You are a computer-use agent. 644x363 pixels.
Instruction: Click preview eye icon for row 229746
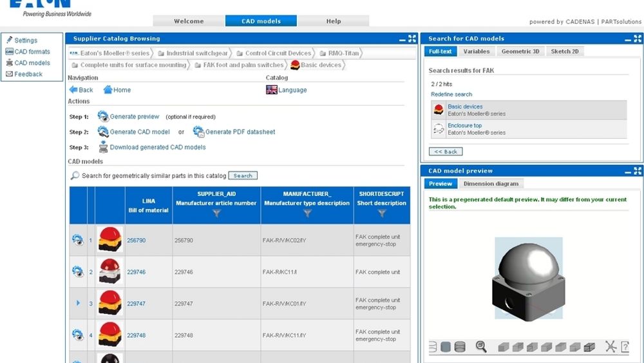click(78, 271)
